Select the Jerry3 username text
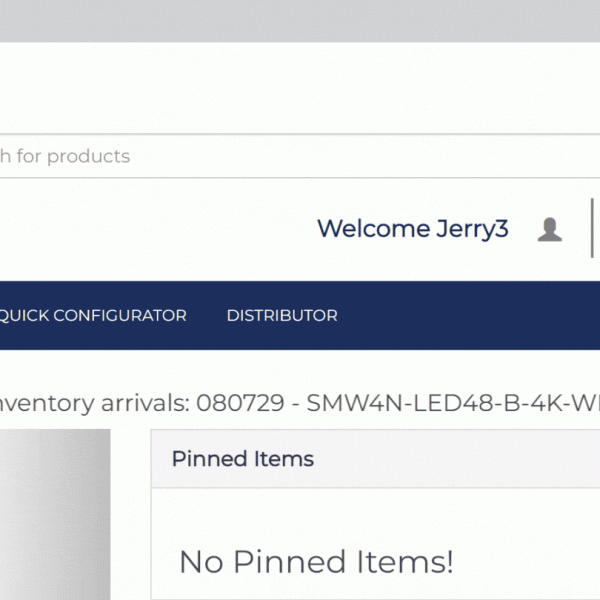 pos(472,229)
